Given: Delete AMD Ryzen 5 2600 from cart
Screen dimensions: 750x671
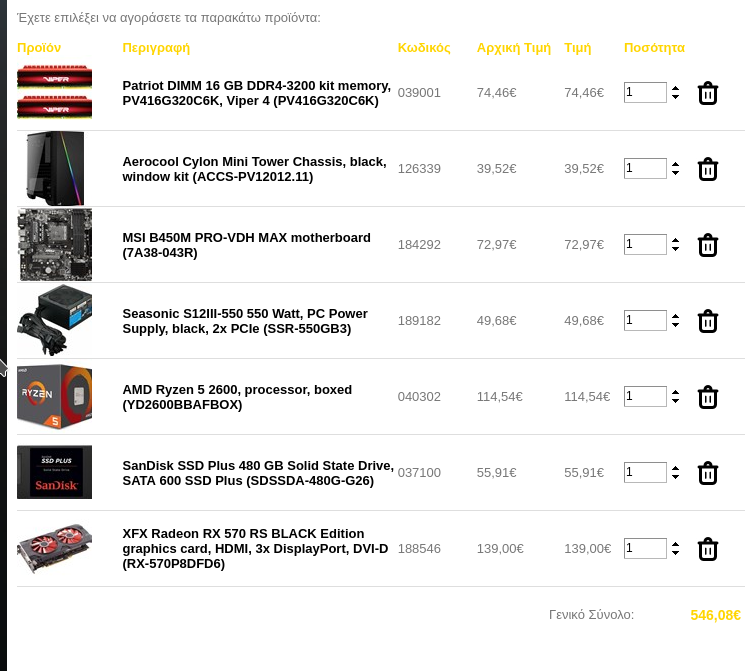Looking at the screenshot, I should coord(707,397).
